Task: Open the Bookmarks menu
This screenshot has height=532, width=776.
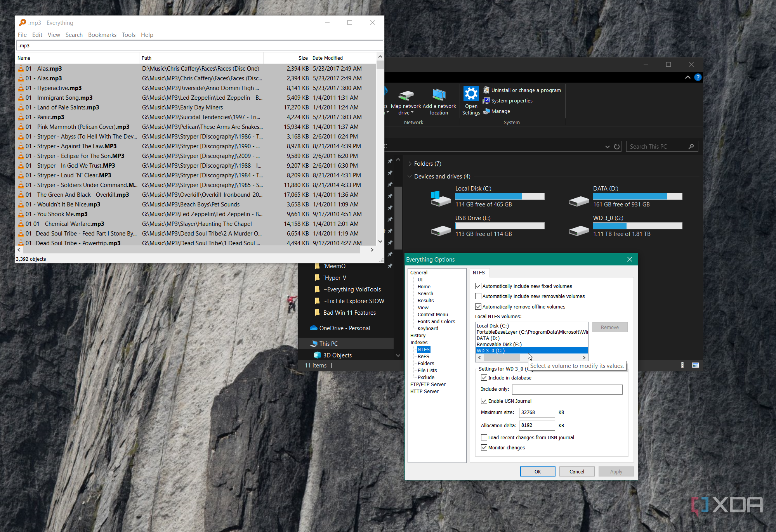Action: pos(102,35)
